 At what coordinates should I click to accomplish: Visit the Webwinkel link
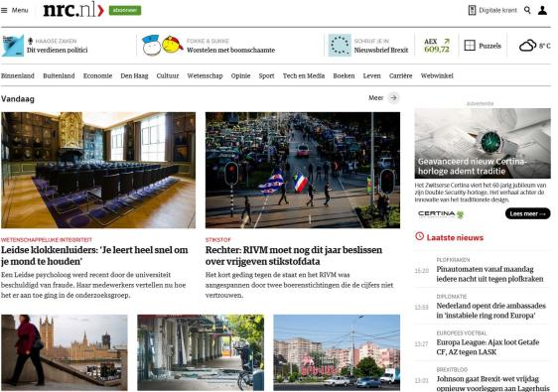click(437, 75)
